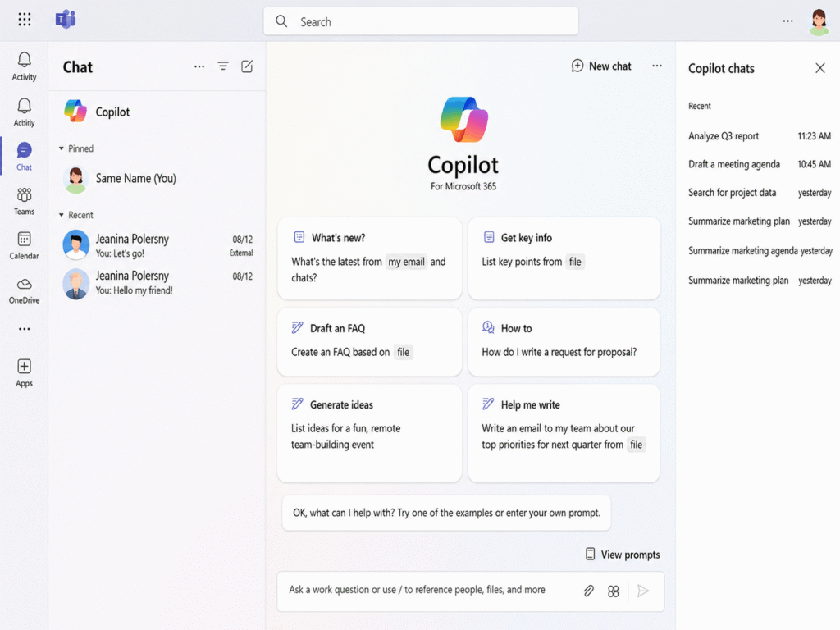Open the app launcher grid icon
This screenshot has width=840, height=630.
pos(24,20)
